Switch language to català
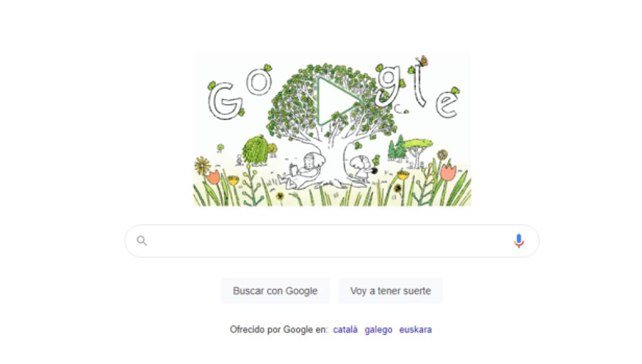Viewport: 642px width, 364px height. [345, 329]
